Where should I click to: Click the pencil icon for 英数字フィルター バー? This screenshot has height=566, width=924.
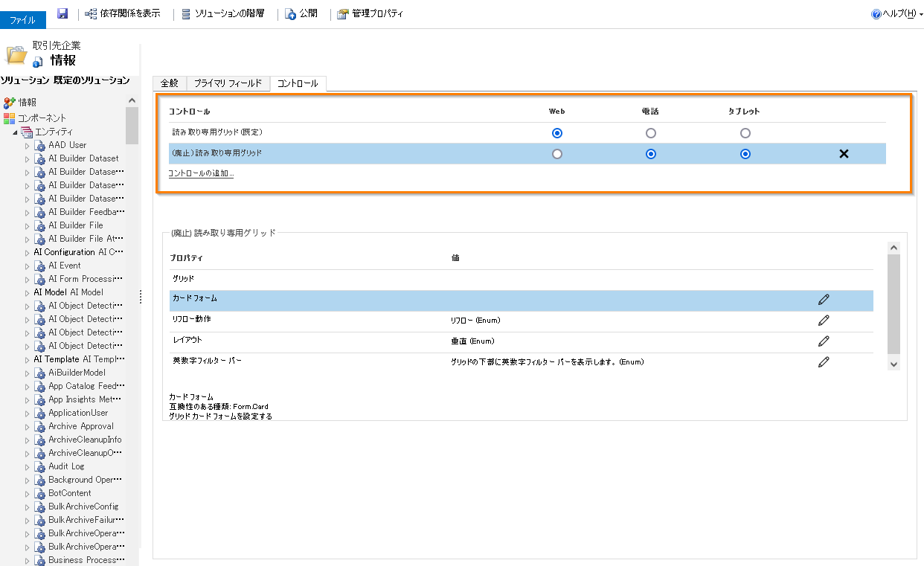point(824,362)
